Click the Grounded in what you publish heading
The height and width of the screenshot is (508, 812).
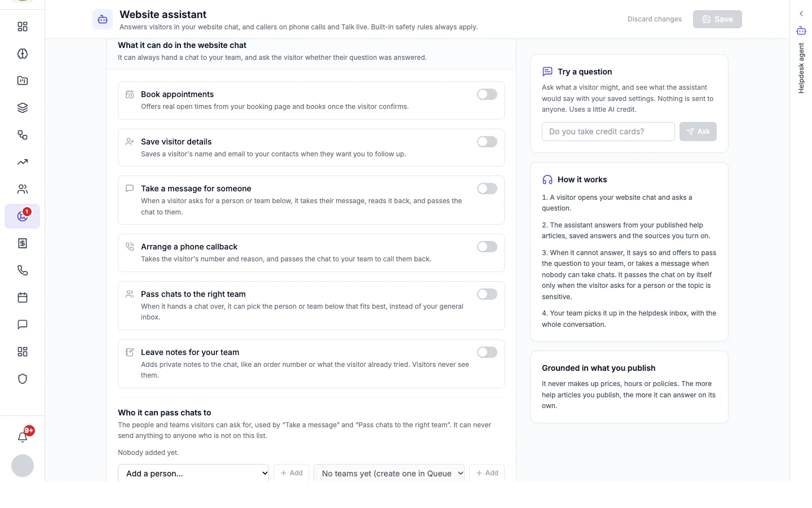point(599,368)
